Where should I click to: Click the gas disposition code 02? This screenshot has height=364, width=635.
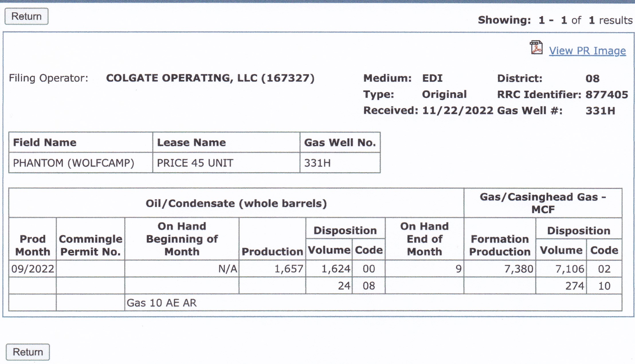coord(604,269)
